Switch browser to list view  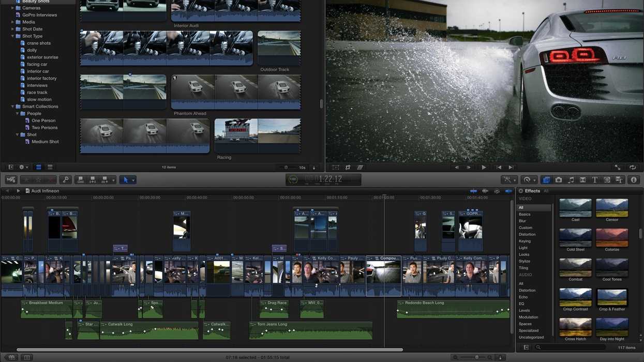[50, 168]
